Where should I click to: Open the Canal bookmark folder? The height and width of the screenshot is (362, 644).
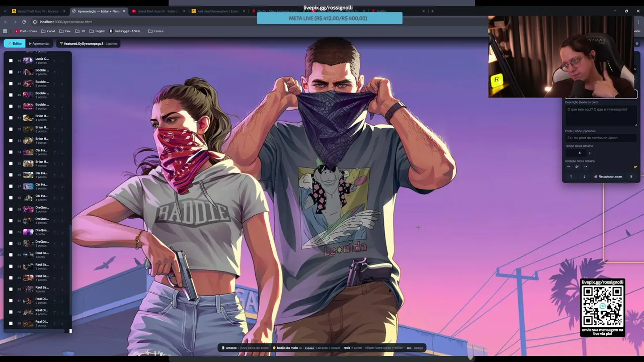(48, 31)
